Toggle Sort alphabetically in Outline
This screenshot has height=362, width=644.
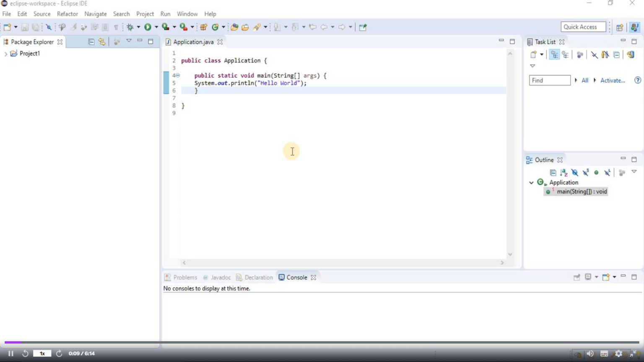[x=564, y=173]
